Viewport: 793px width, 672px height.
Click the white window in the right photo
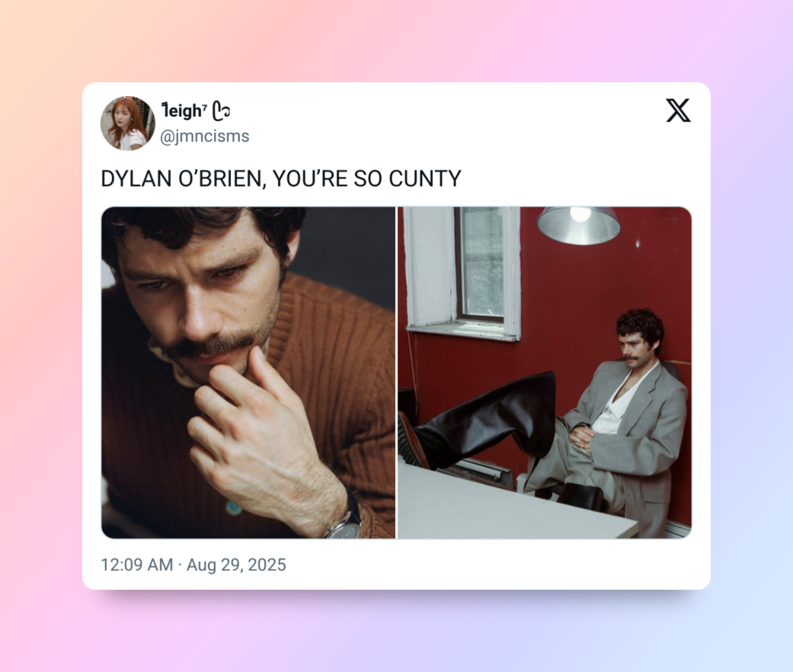click(x=462, y=273)
